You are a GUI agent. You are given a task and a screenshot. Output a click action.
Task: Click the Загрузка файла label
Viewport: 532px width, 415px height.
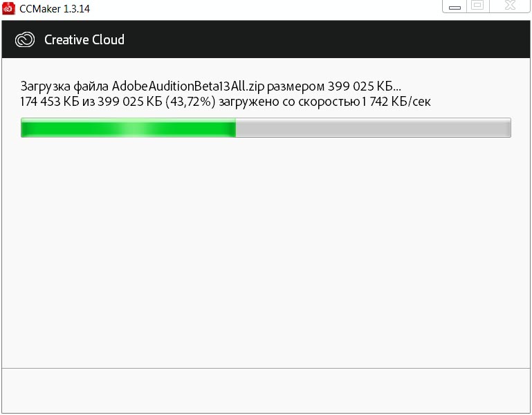[64, 86]
